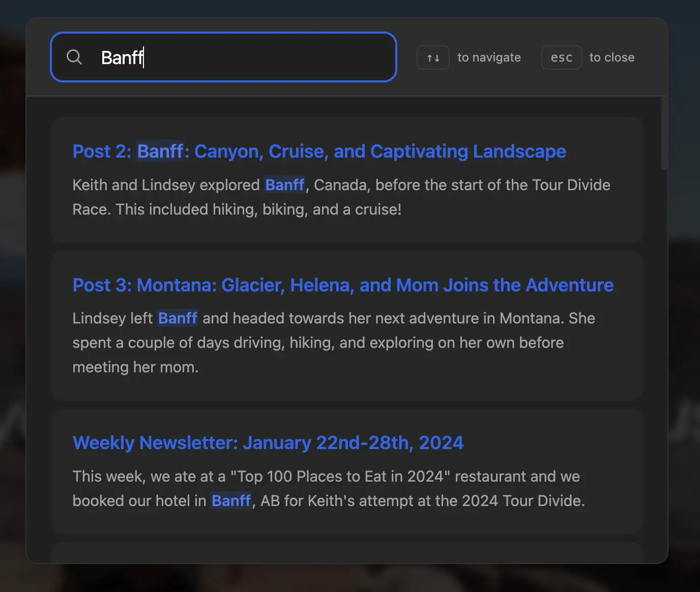Click the magnifying glass search icon
This screenshot has height=592, width=700.
[x=74, y=57]
